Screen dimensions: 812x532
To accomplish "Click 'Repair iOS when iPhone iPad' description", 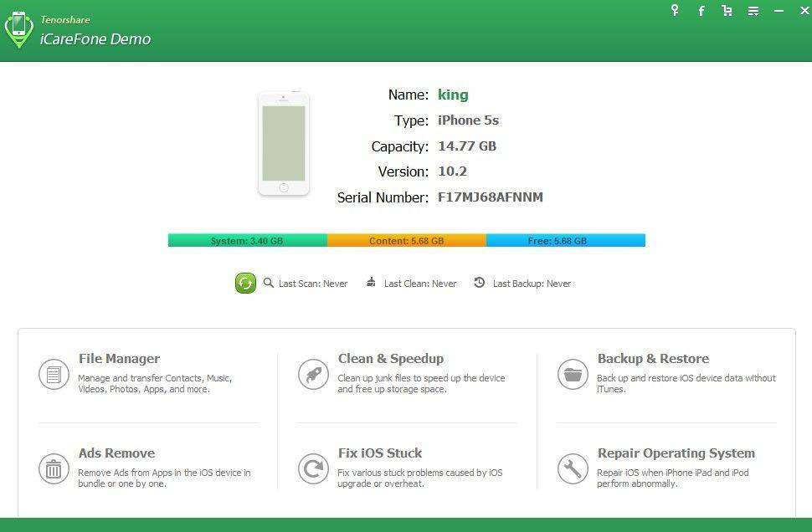I will (x=673, y=478).
